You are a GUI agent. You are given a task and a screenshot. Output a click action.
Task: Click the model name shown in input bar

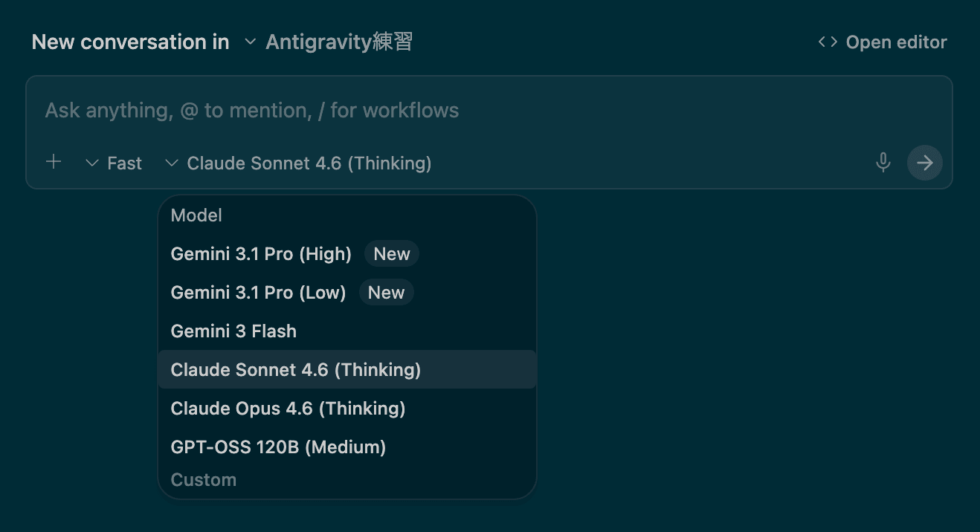tap(309, 163)
